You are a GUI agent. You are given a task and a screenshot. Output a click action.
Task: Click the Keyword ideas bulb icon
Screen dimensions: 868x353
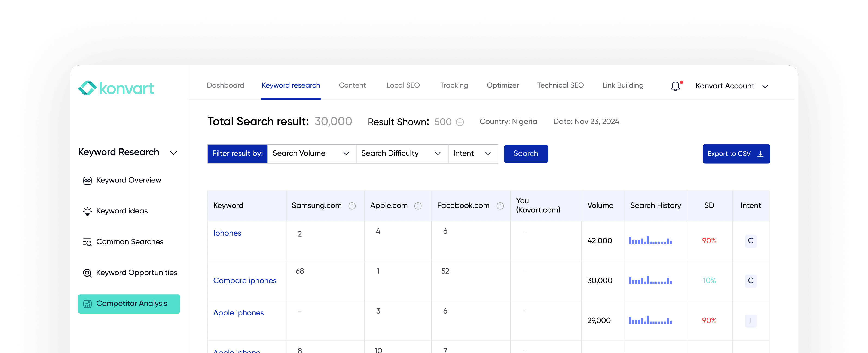point(87,211)
